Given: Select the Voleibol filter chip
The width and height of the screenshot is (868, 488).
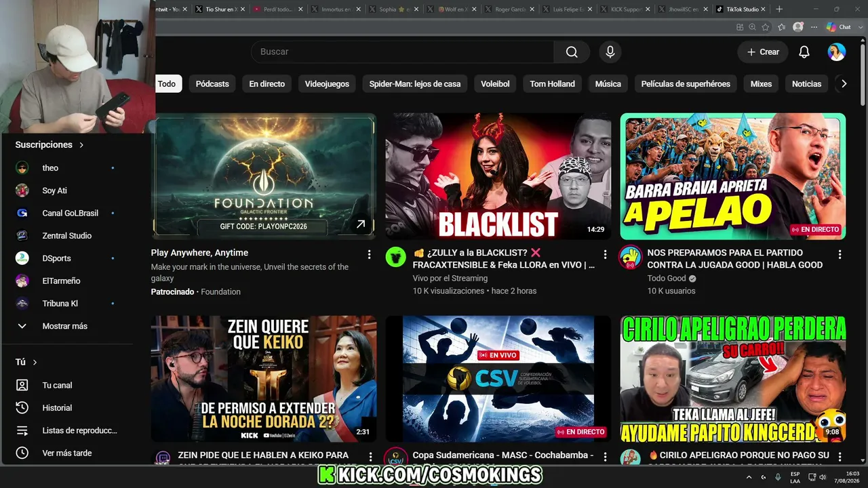Looking at the screenshot, I should 494,84.
